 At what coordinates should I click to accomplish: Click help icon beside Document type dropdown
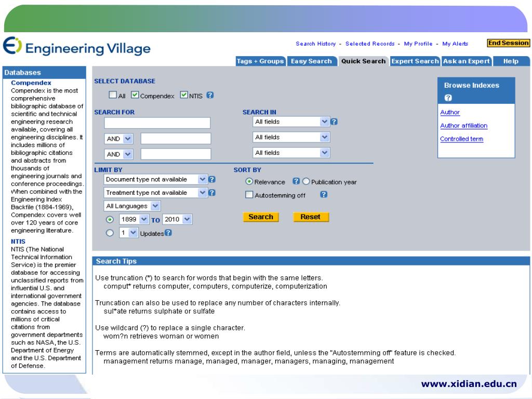tap(212, 179)
